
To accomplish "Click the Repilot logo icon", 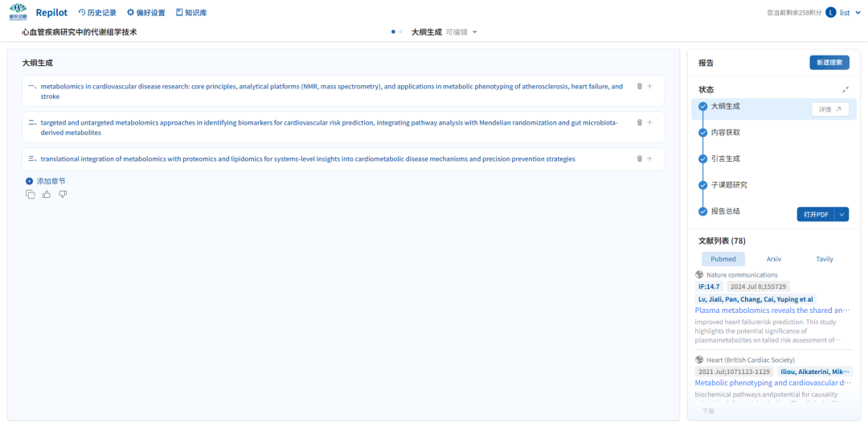I will pos(17,13).
